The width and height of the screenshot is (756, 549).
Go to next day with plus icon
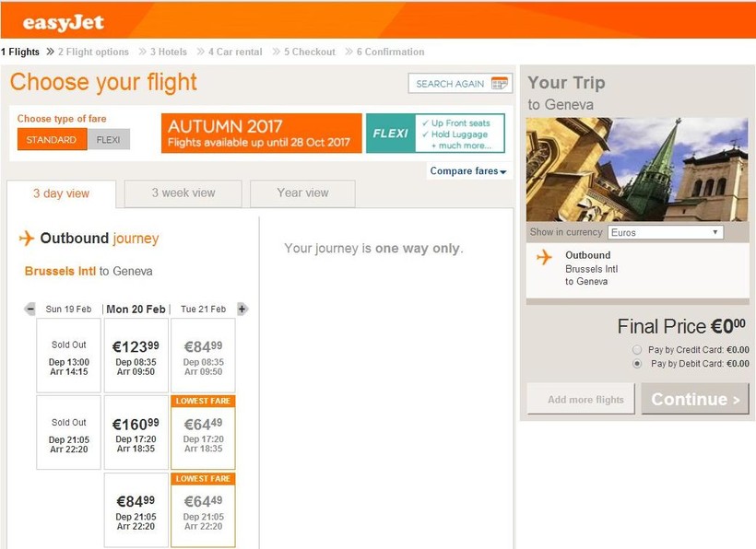coord(242,310)
